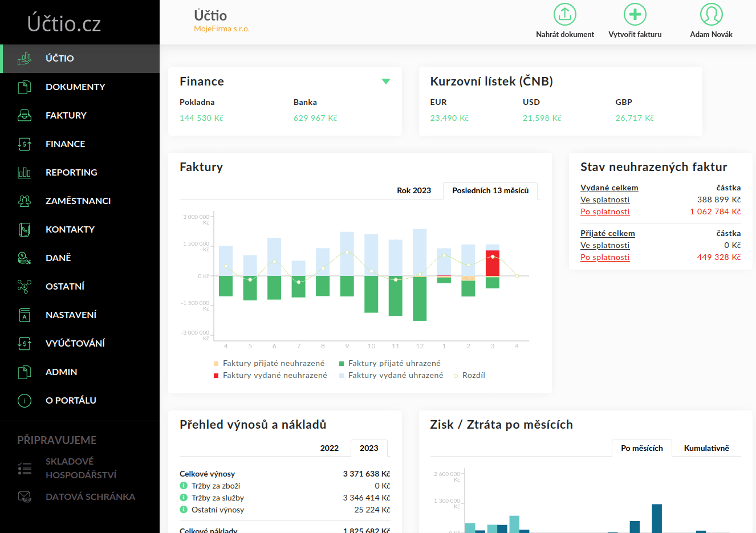The width and height of the screenshot is (756, 533).
Task: Toggle the Faktury přijaté uhrazené legend entry
Action: click(x=394, y=363)
